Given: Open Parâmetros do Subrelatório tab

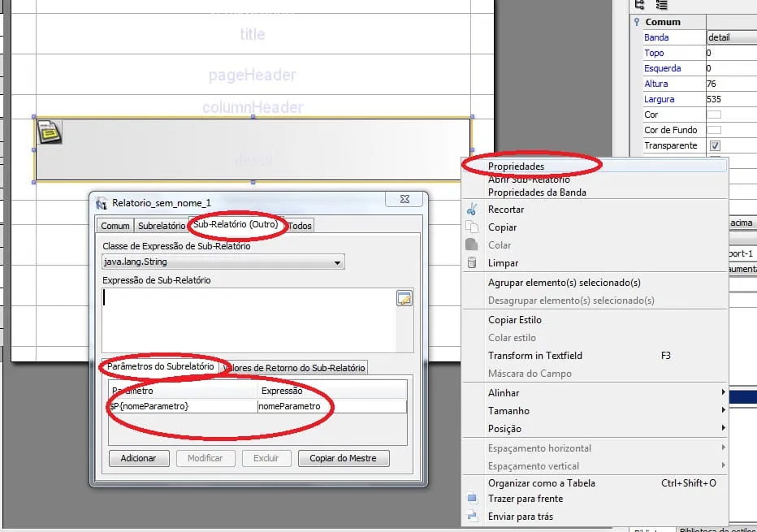Looking at the screenshot, I should (x=160, y=366).
